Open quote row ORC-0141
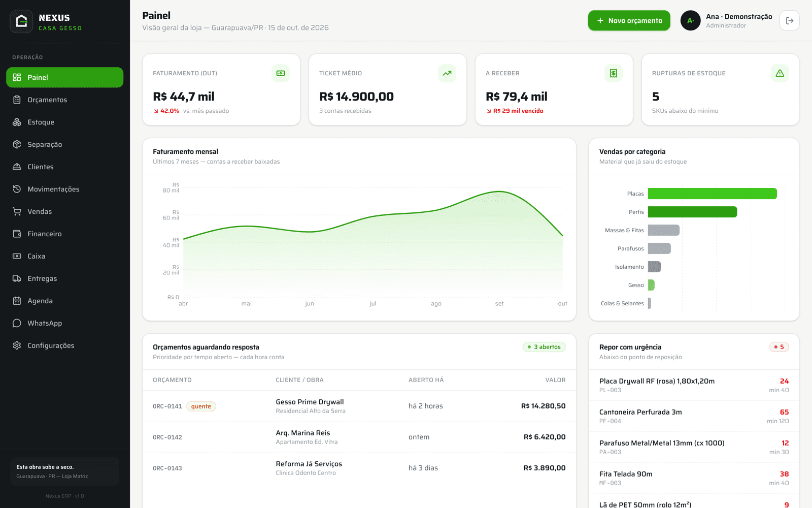812x508 pixels. (359, 406)
